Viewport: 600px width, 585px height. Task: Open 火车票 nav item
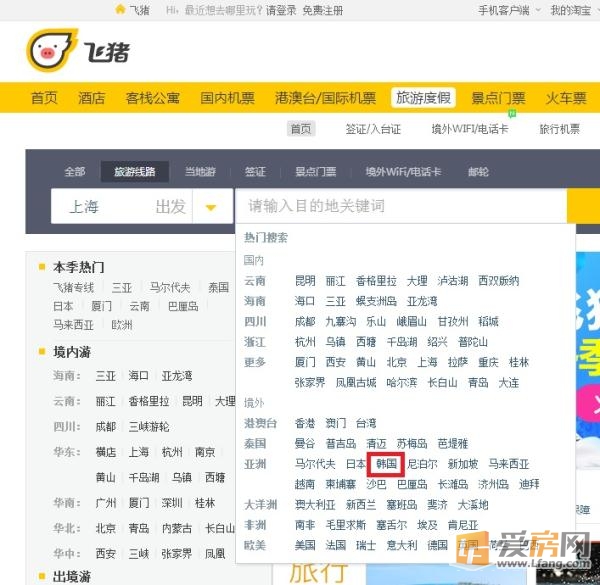point(566,98)
